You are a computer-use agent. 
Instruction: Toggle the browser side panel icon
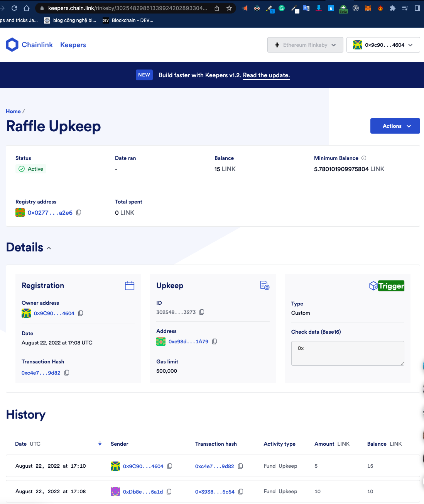click(x=417, y=8)
